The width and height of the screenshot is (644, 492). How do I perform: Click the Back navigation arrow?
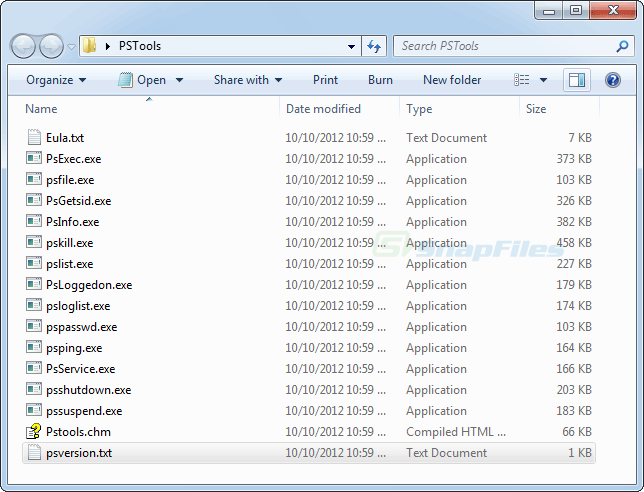click(x=23, y=46)
